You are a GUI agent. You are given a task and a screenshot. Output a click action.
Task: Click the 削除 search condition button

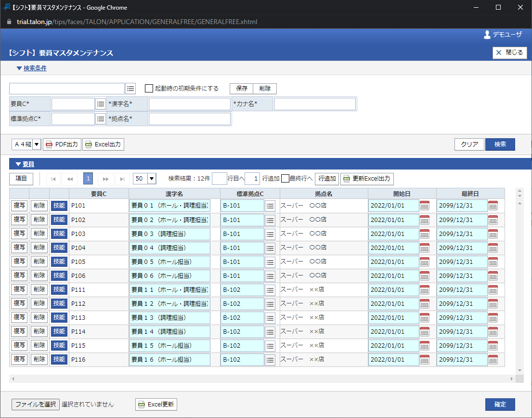[265, 89]
